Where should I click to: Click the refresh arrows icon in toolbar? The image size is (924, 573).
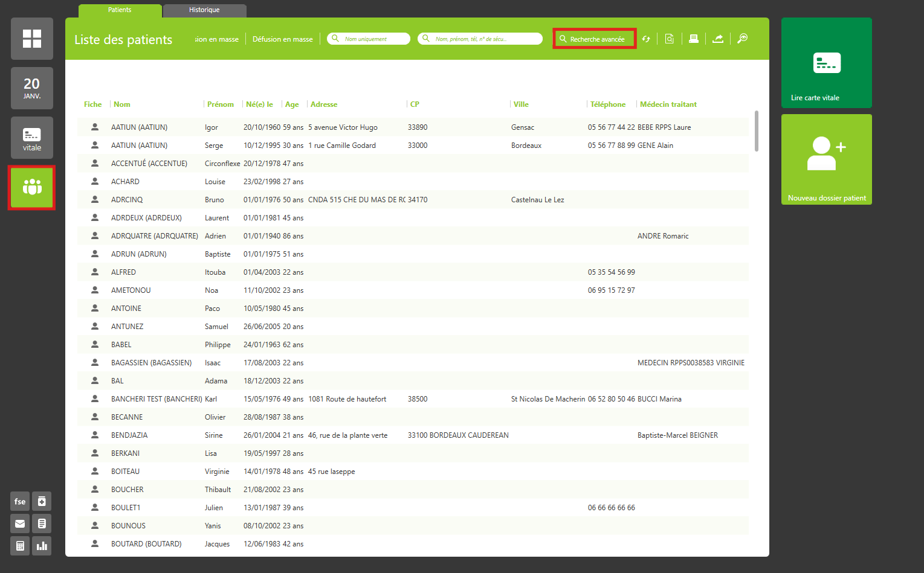[x=646, y=39]
